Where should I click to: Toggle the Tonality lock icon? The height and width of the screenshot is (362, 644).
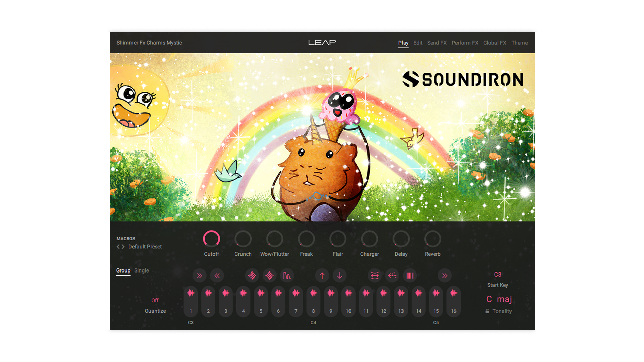487,311
